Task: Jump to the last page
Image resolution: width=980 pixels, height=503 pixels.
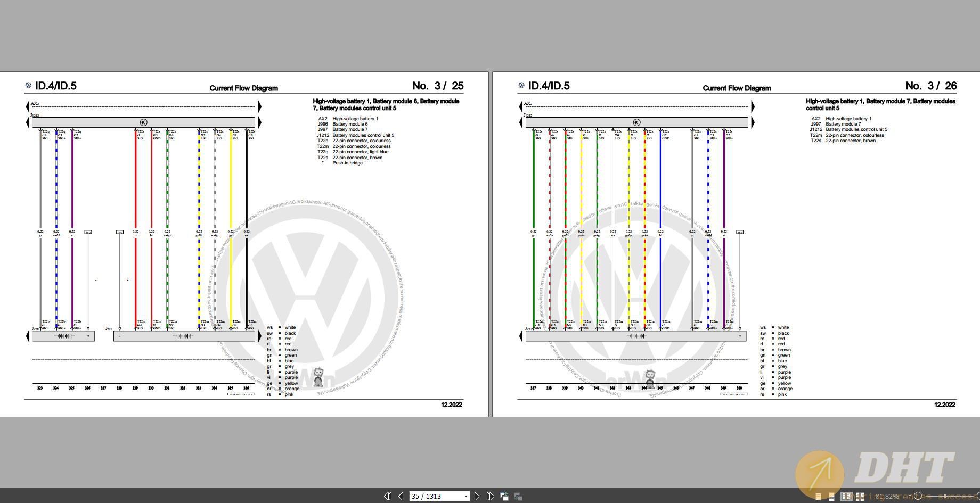Action: pos(490,496)
